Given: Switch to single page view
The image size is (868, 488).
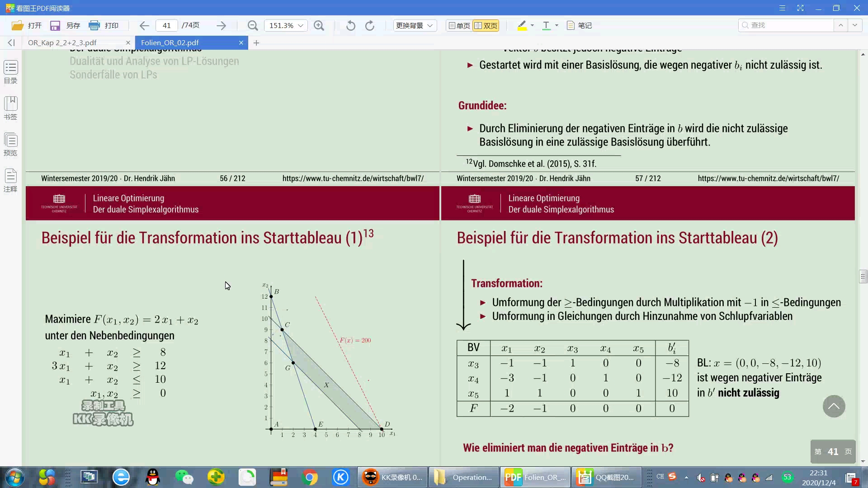Looking at the screenshot, I should (459, 26).
